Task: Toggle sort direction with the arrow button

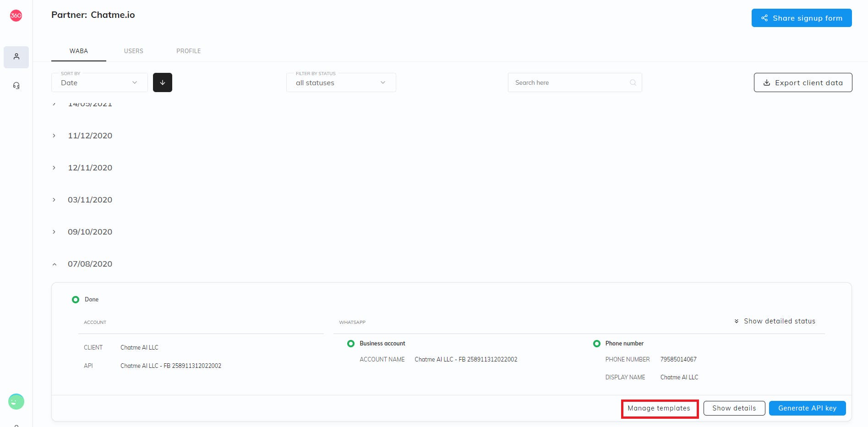Action: tap(162, 82)
